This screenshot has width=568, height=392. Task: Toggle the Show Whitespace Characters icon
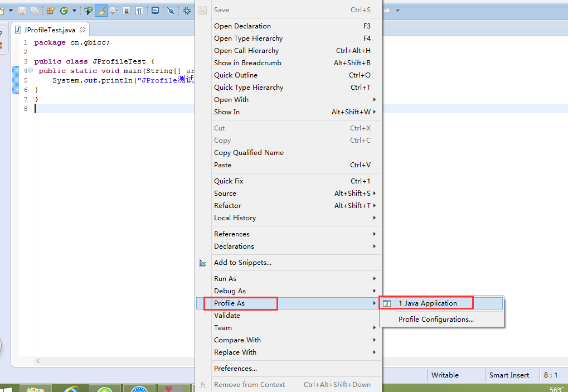pyautogui.click(x=140, y=10)
